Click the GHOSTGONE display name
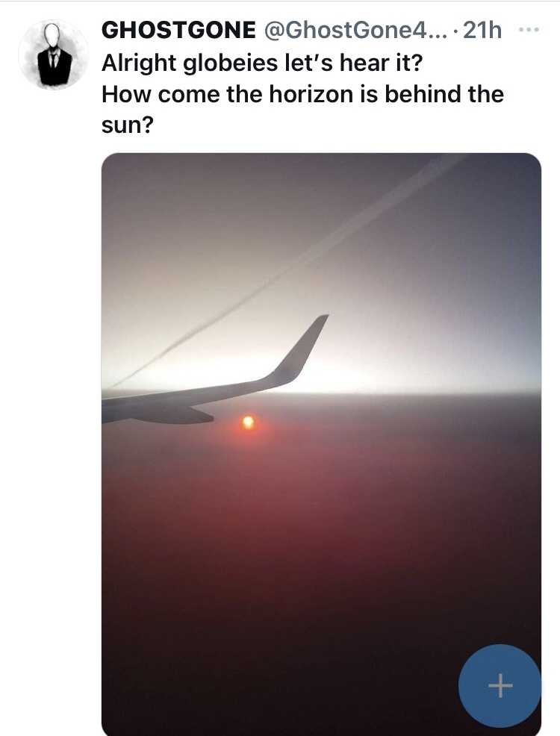The image size is (560, 736). (178, 31)
